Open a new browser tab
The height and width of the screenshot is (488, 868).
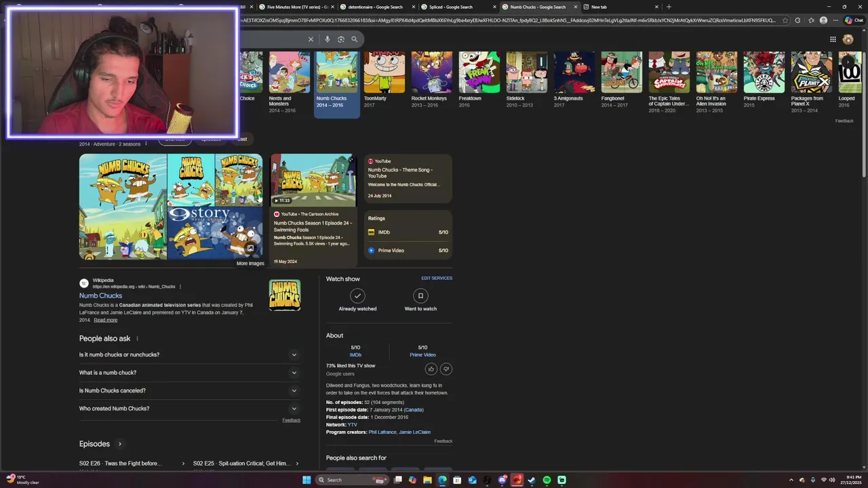(669, 7)
